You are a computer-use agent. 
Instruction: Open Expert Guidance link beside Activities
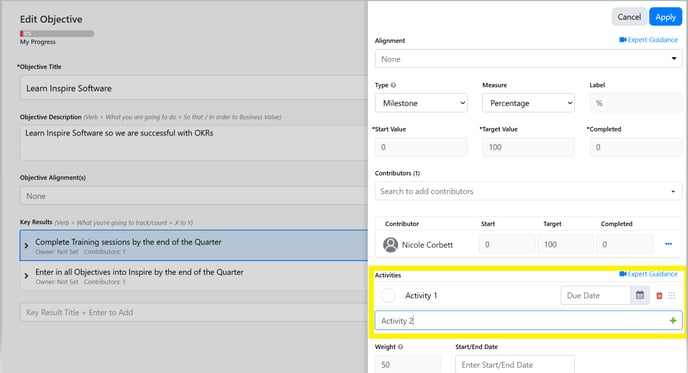649,274
